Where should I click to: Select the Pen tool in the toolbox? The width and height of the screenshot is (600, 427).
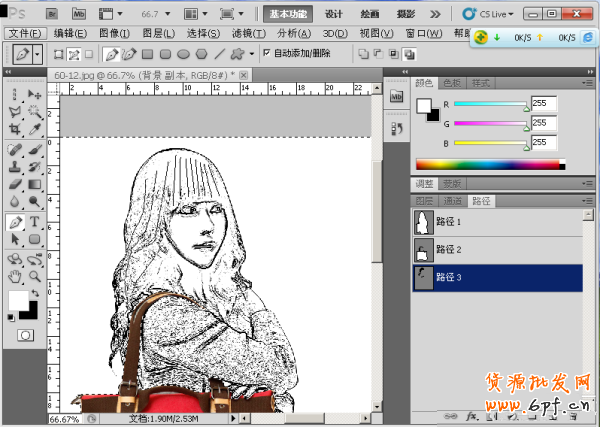click(x=15, y=222)
